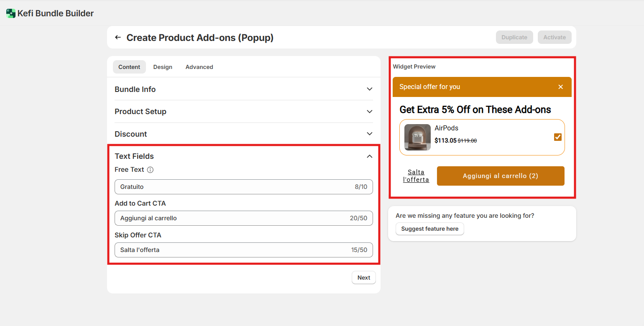Screen dimensions: 644x326
Task: Close the Special offer popup preview
Action: click(561, 87)
